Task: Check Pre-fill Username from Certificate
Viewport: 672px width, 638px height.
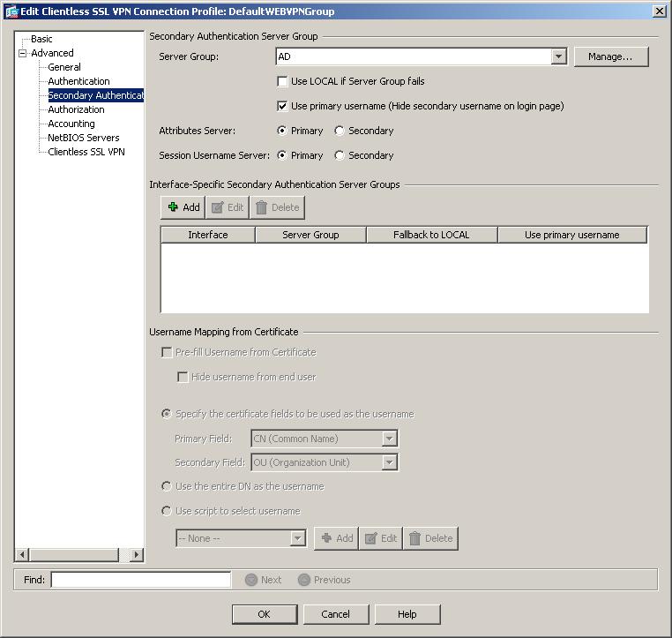Action: click(x=167, y=352)
